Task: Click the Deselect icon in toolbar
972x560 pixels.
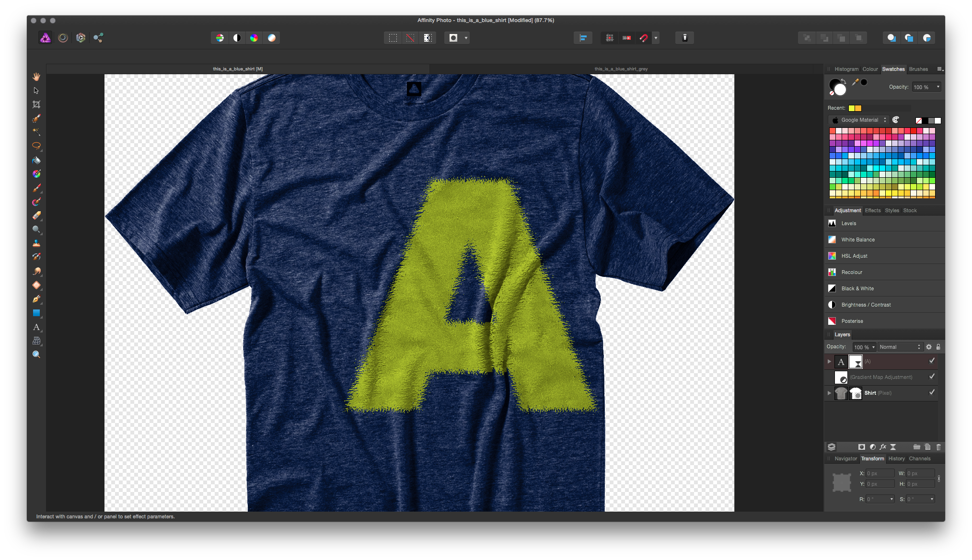Action: click(410, 38)
